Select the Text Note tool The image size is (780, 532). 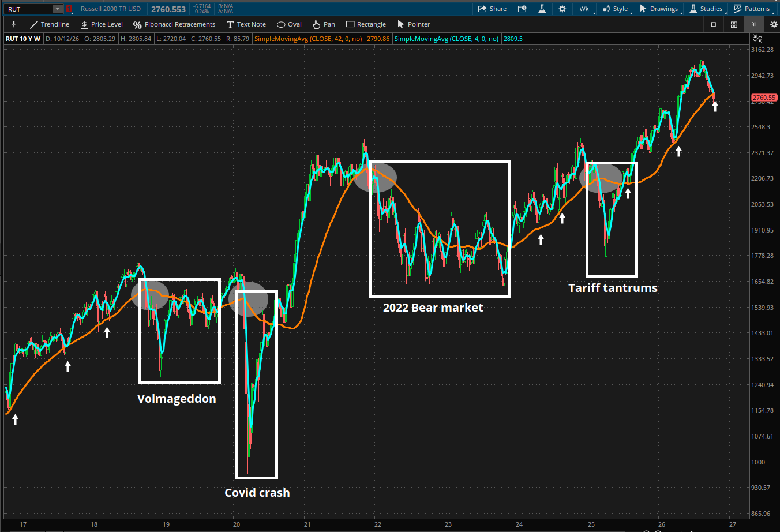[x=246, y=24]
